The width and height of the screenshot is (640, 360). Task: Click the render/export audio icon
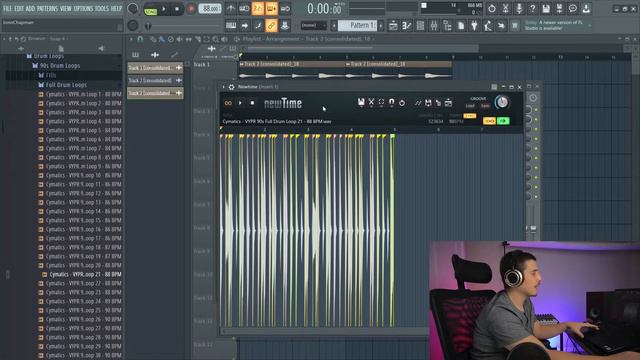pyautogui.click(x=559, y=9)
